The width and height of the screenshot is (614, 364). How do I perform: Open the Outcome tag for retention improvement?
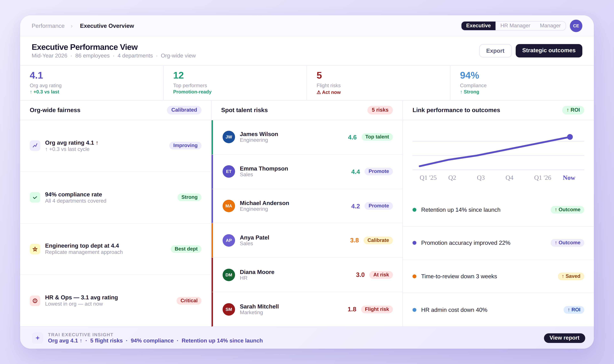567,209
